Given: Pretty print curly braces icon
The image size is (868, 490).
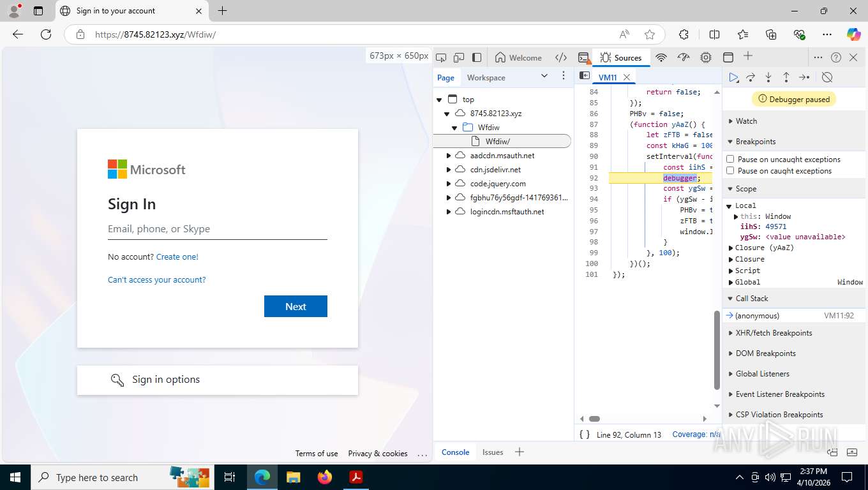Looking at the screenshot, I should 585,434.
